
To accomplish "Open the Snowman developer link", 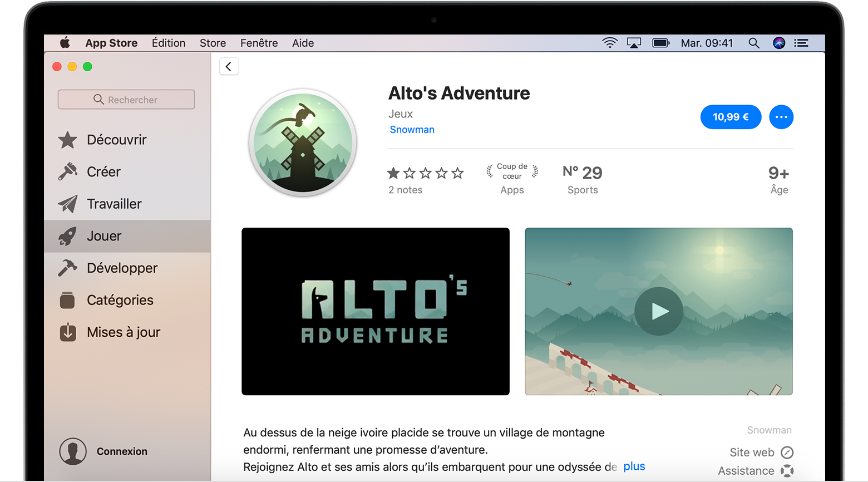I will click(x=412, y=130).
